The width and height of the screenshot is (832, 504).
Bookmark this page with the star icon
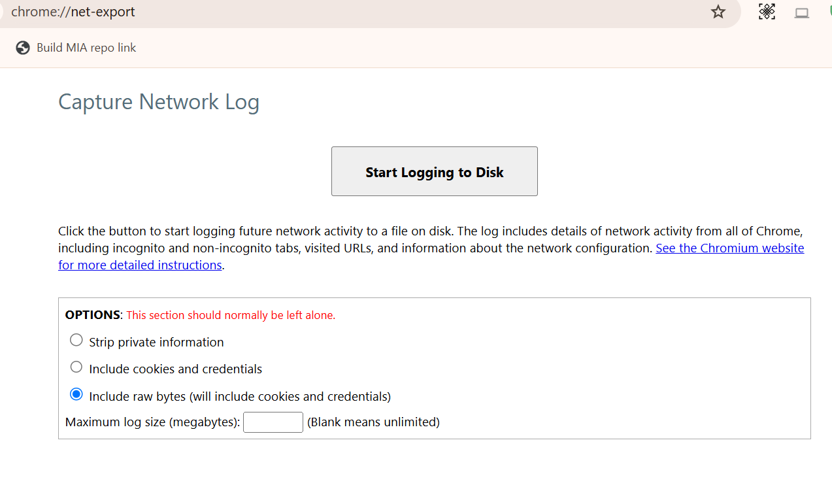(x=718, y=12)
